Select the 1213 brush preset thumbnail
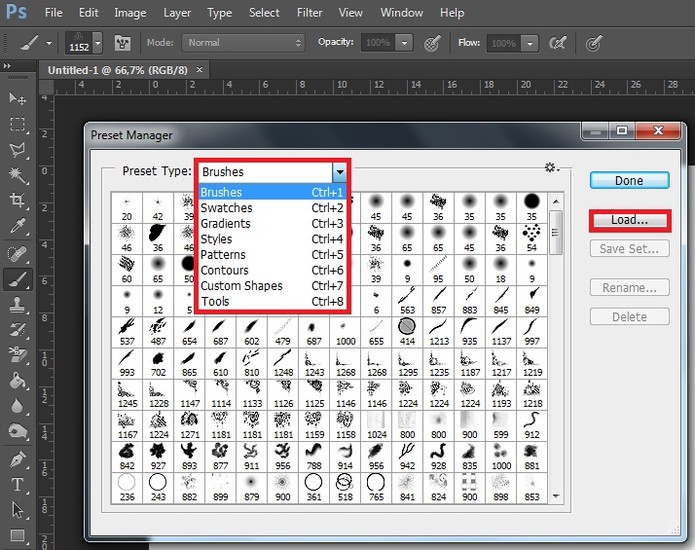The height and width of the screenshot is (550, 695). pyautogui.click(x=438, y=332)
